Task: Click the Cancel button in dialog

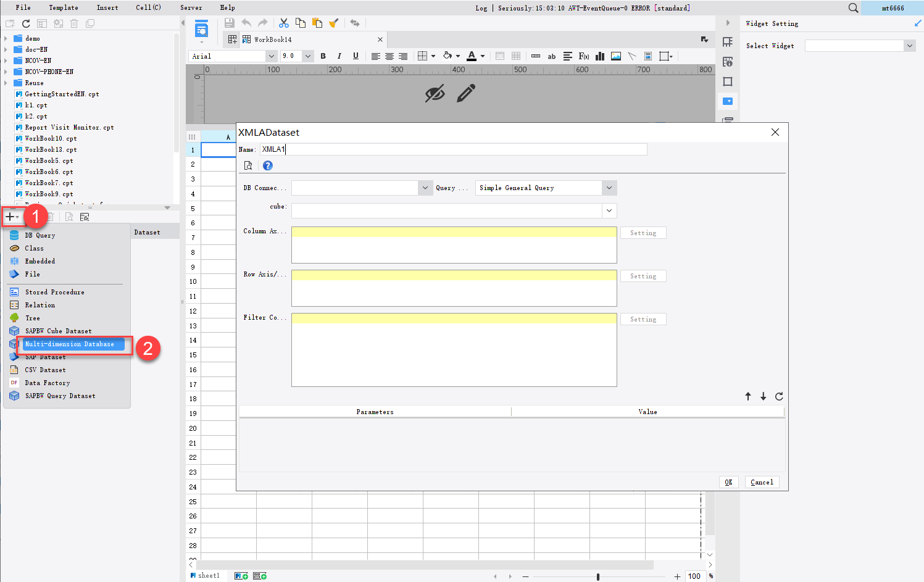Action: pyautogui.click(x=762, y=482)
